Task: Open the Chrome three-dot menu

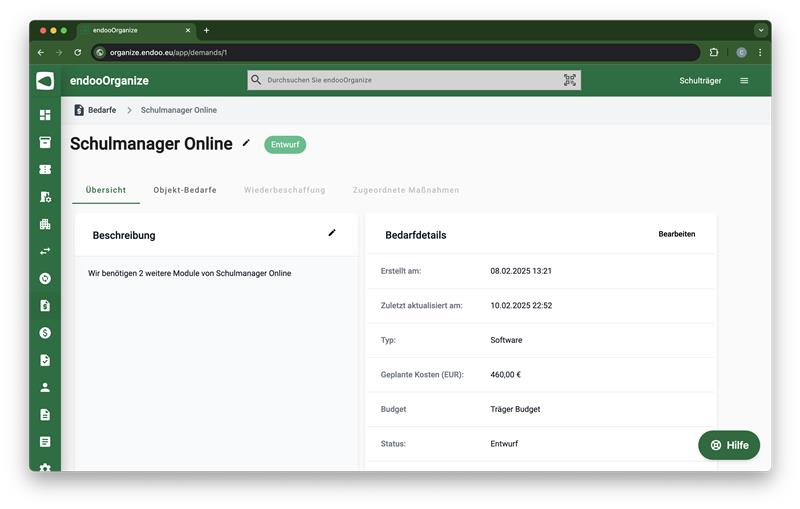Action: click(x=760, y=52)
